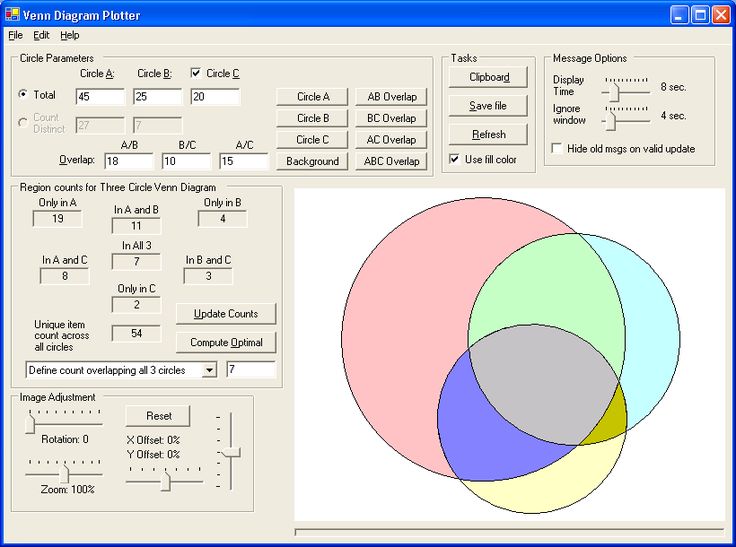The height and width of the screenshot is (547, 736).
Task: Click the '4 sec.' ignore window value
Action: pos(673,116)
